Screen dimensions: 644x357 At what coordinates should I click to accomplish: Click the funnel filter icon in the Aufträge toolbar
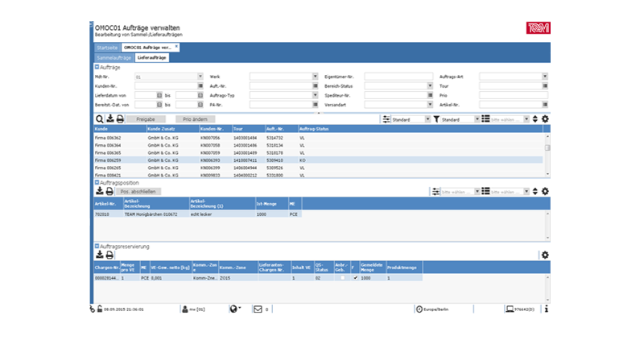coord(436,119)
